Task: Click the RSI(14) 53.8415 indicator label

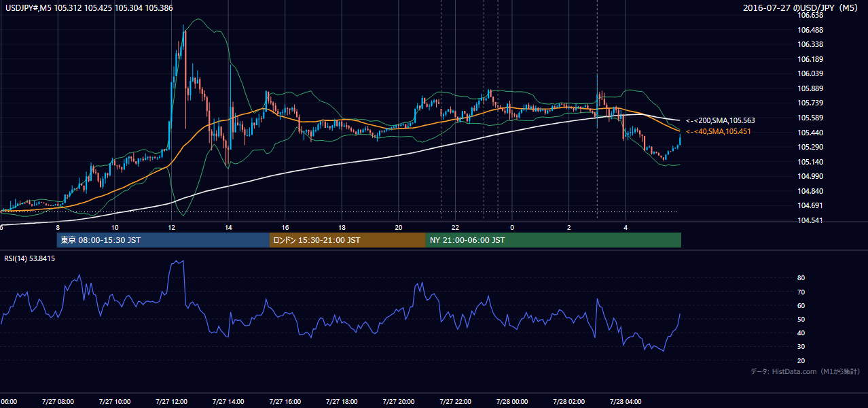Action: pos(29,258)
